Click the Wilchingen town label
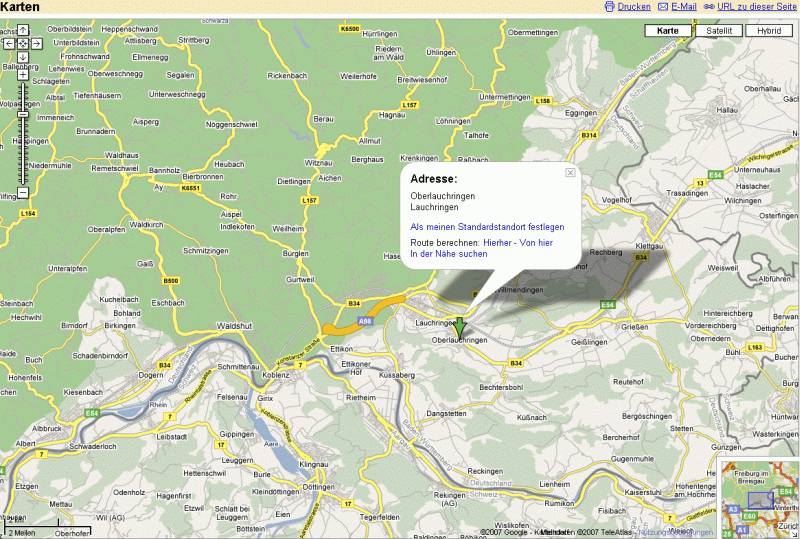 click(x=743, y=201)
